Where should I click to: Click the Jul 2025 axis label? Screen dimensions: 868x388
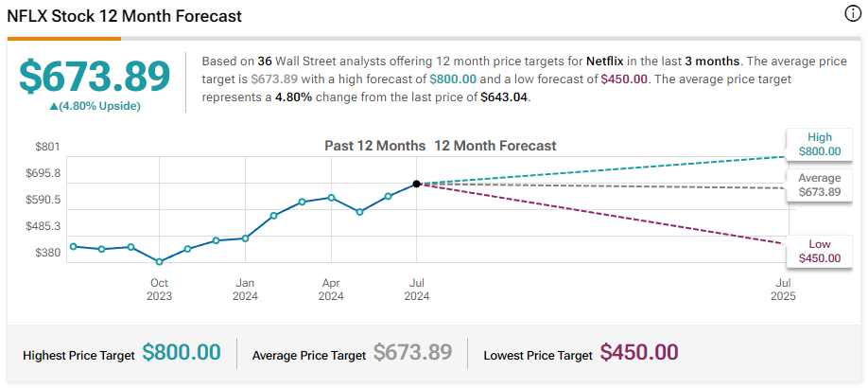783,289
